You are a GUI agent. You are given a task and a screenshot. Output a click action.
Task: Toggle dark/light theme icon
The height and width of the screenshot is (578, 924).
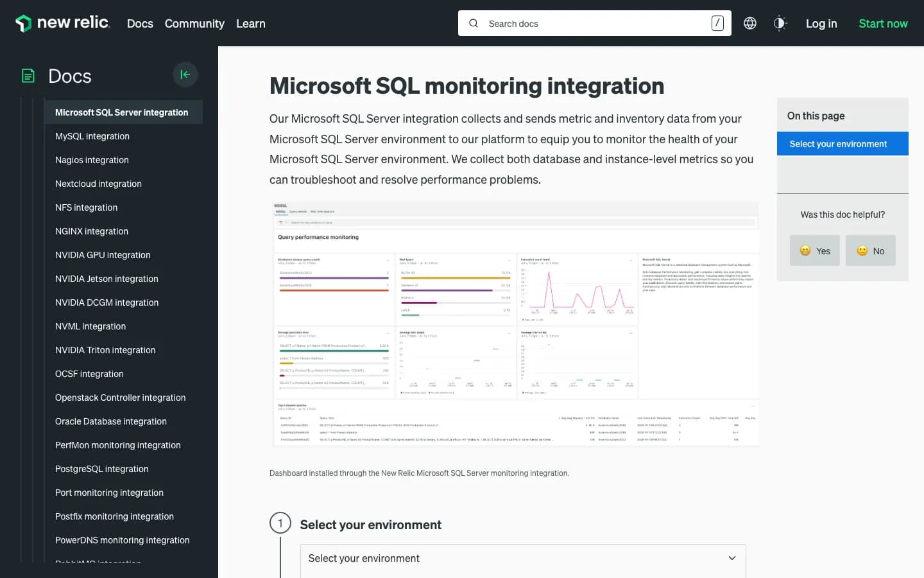[x=780, y=23]
